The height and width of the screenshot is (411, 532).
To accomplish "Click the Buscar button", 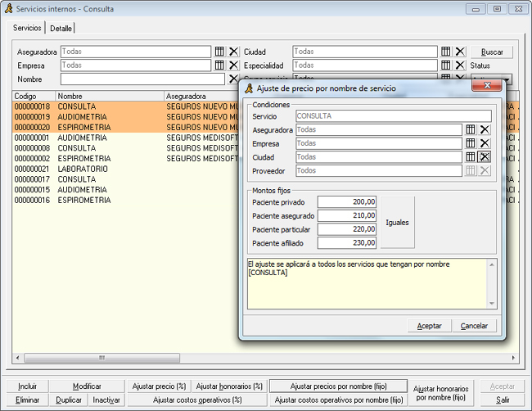I will 492,52.
